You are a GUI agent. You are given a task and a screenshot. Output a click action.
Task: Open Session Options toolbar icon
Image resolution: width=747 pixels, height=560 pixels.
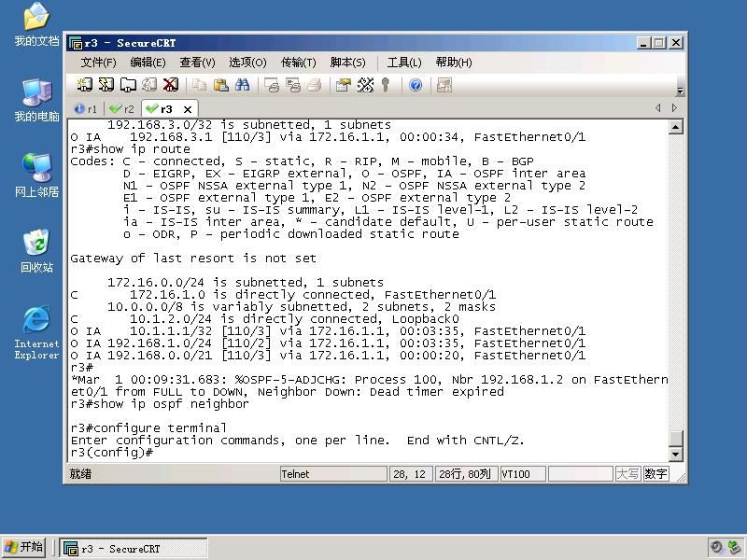pyautogui.click(x=343, y=85)
